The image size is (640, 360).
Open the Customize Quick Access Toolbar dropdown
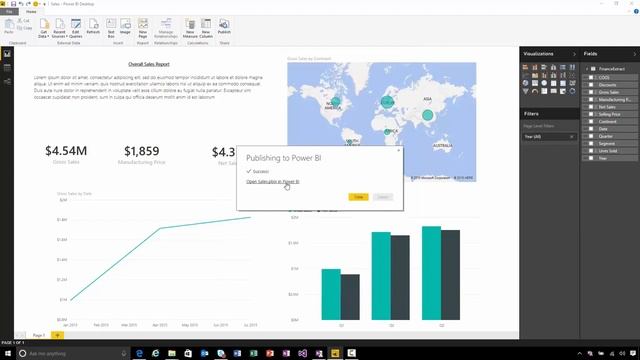pos(44,4)
